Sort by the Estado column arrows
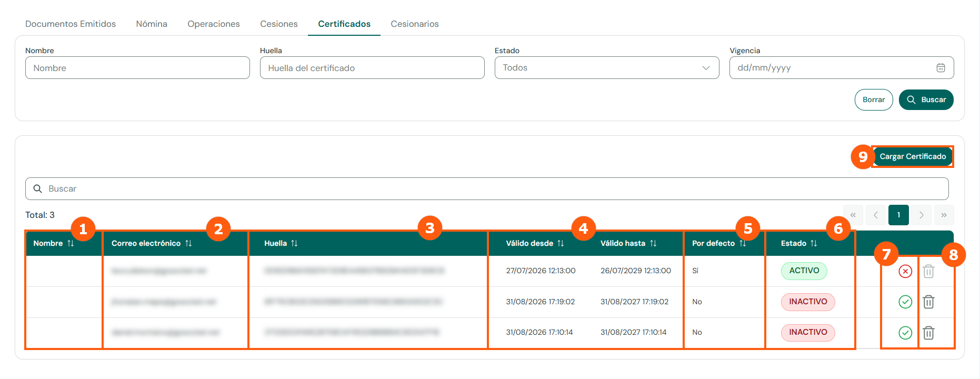The height and width of the screenshot is (379, 980). 814,243
